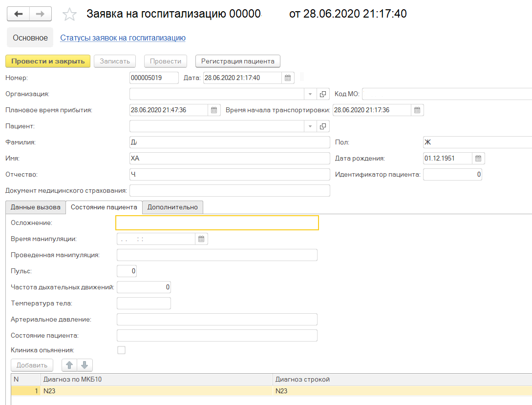
Task: Switch to the Данные вызова tab
Action: click(36, 207)
